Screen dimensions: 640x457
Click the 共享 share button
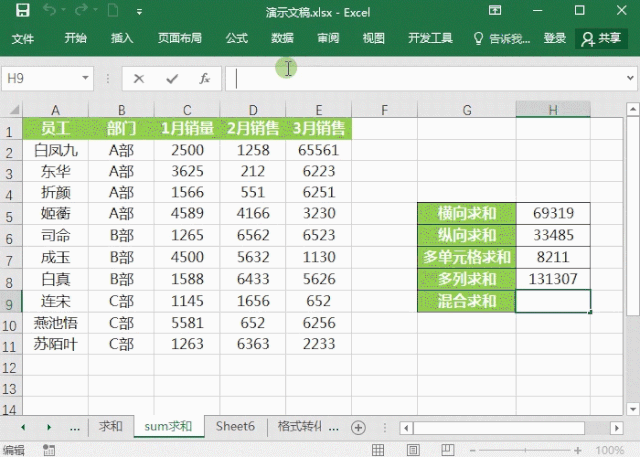click(601, 38)
